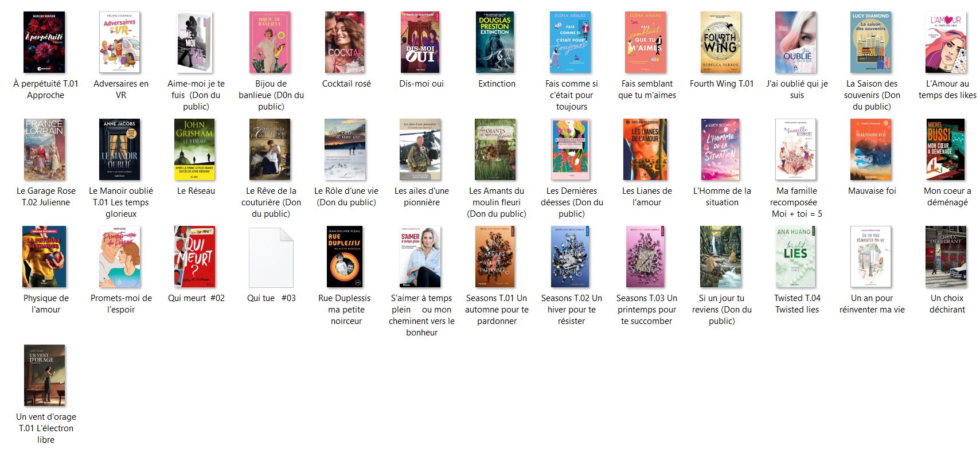980x453 pixels.
Task: Select the 'Twisted T.04 Twisted lies' label
Action: click(797, 304)
